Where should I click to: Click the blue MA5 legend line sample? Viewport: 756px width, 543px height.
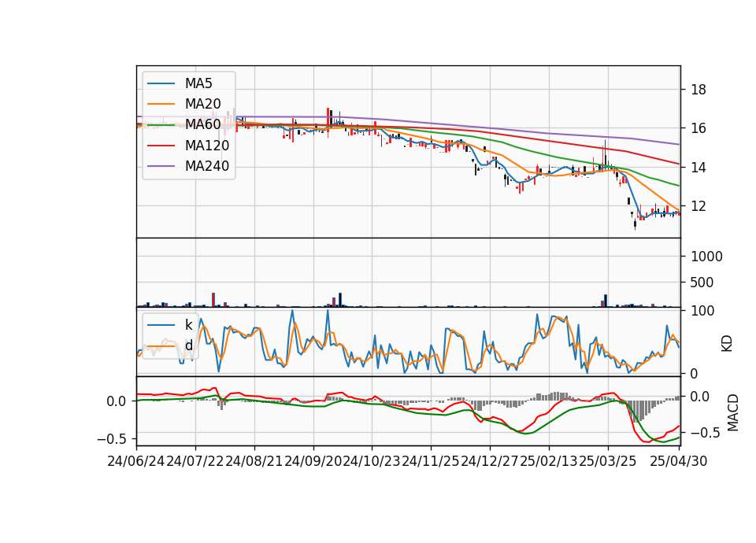click(x=161, y=83)
